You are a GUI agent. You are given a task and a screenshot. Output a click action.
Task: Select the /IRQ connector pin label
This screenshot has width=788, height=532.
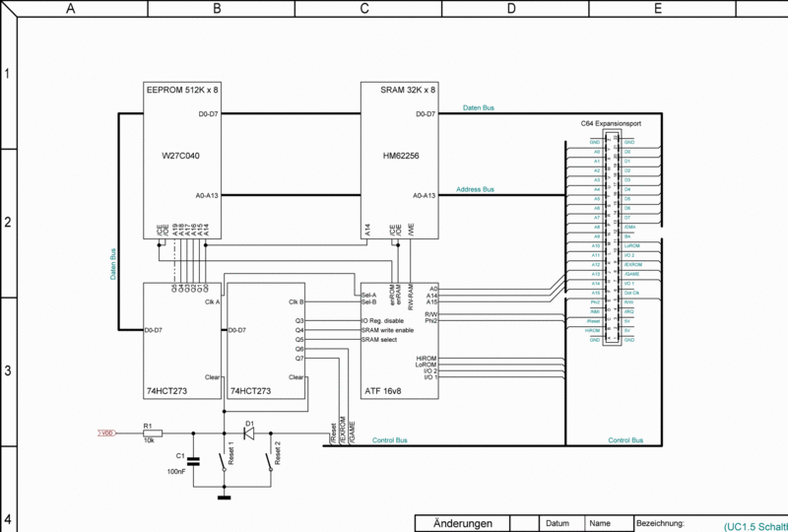click(x=628, y=311)
